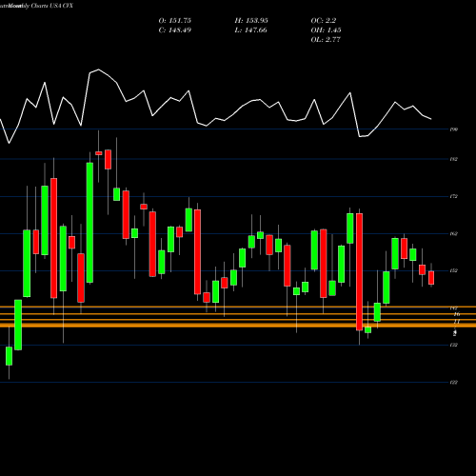The width and height of the screenshot is (476, 476).
Task: Click the end point of the white indicator line
Action: 431,119
